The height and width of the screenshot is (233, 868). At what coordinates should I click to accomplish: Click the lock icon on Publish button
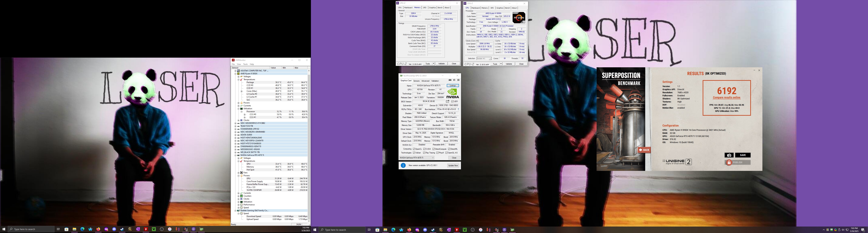(x=729, y=163)
